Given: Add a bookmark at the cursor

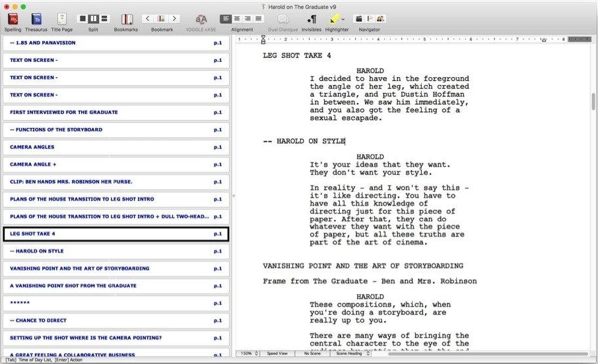Looking at the screenshot, I should [x=161, y=18].
